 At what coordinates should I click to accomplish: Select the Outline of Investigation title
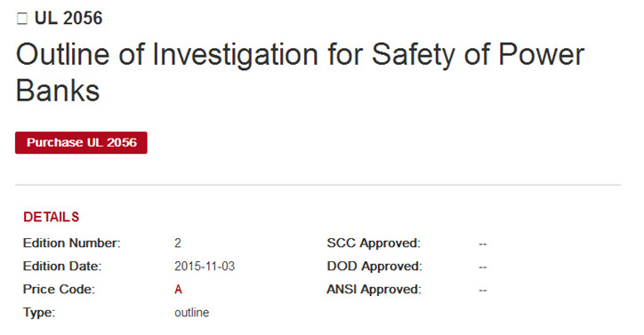300,72
